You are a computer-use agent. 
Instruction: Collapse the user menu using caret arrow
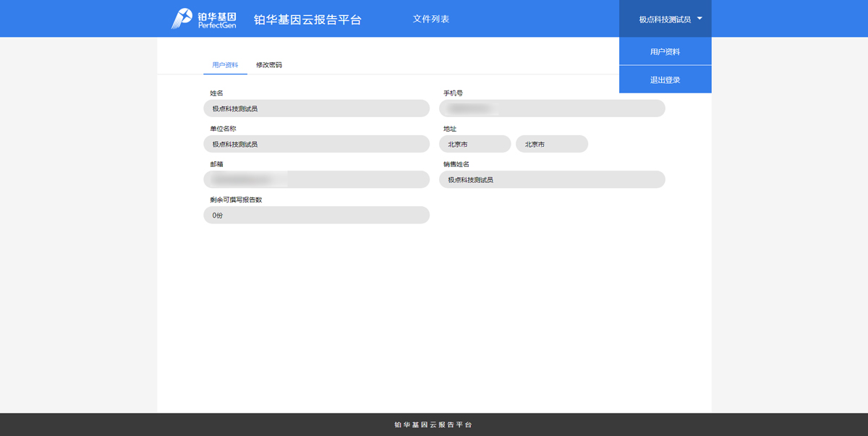700,19
